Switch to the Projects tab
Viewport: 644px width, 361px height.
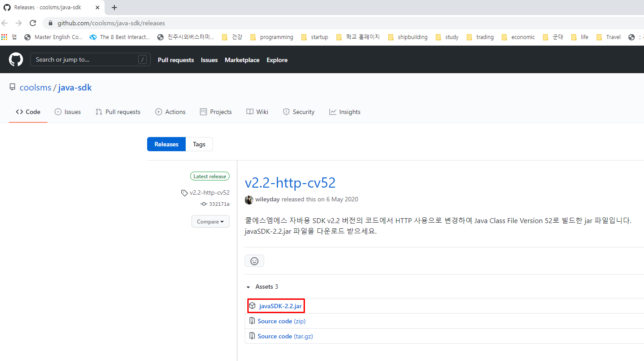[x=216, y=112]
